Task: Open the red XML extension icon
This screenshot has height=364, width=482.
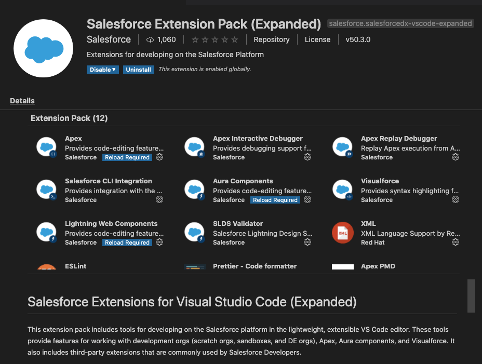Action: [343, 233]
